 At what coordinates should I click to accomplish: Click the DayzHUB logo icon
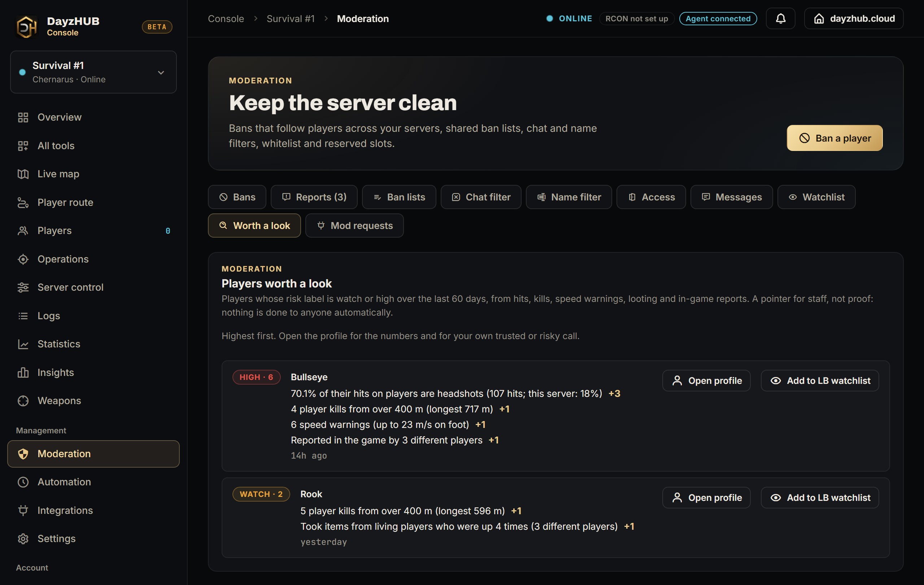(26, 26)
